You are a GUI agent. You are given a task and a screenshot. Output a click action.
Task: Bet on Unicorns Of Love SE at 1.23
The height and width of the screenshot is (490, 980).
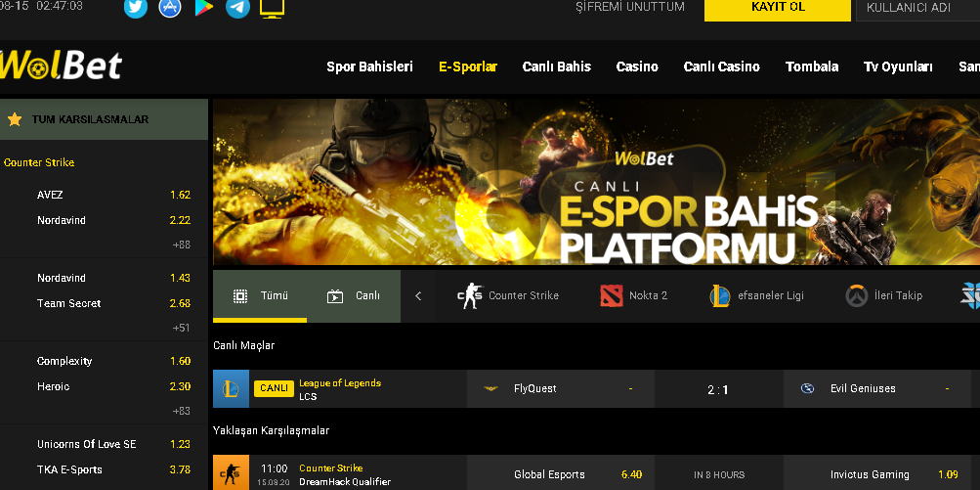pos(181,444)
